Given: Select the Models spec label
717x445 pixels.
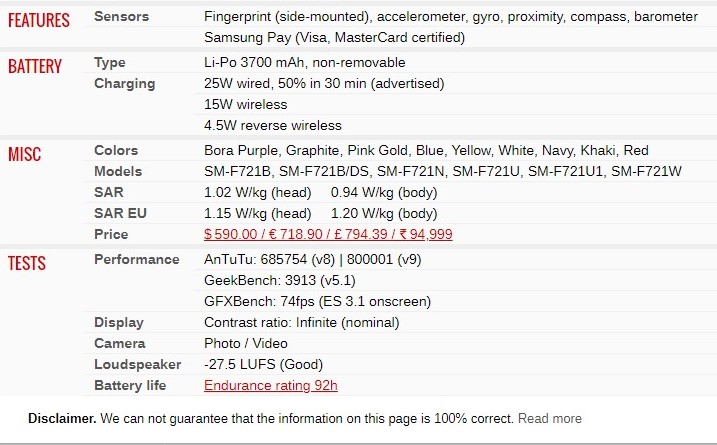Looking at the screenshot, I should (118, 172).
